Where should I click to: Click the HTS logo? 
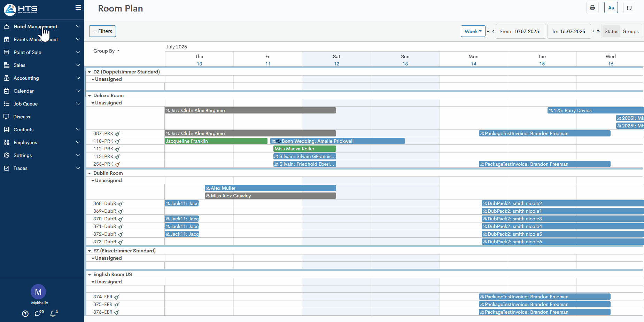(21, 9)
